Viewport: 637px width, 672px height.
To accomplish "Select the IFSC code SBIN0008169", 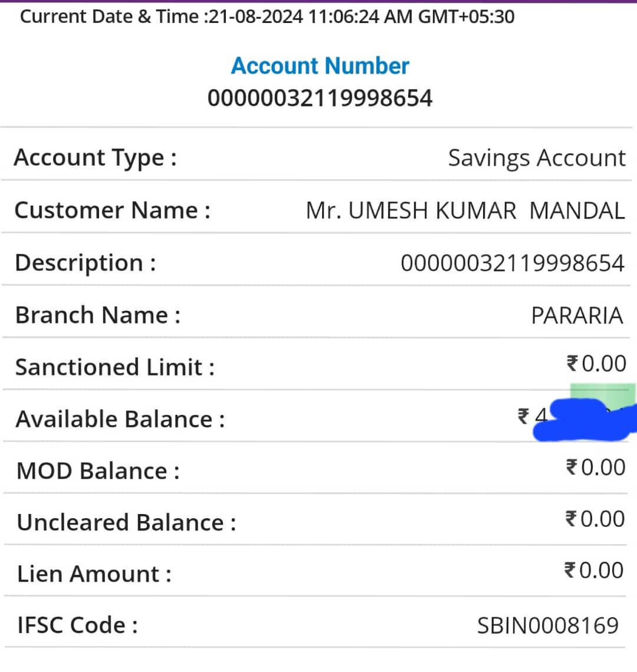I will (x=548, y=625).
